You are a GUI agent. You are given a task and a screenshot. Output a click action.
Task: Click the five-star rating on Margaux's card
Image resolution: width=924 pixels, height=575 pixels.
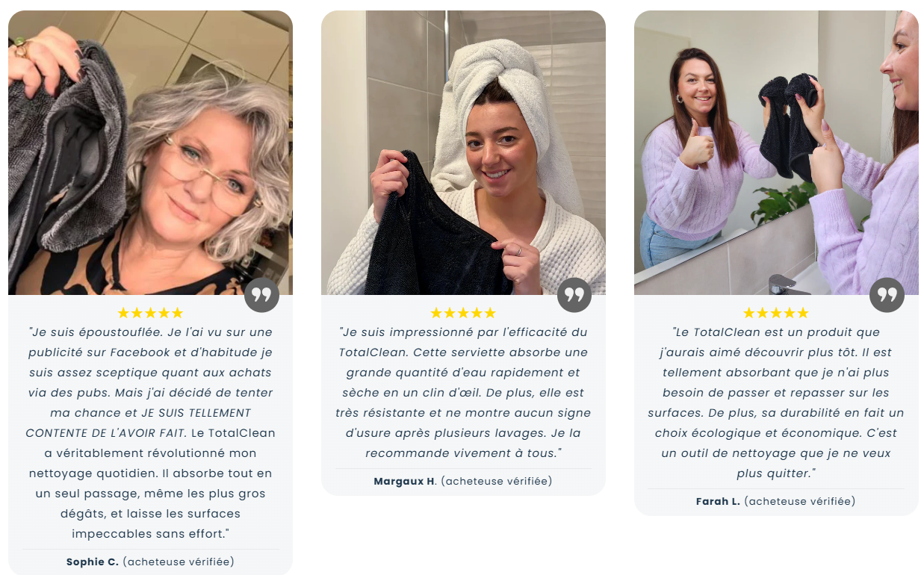(x=463, y=313)
